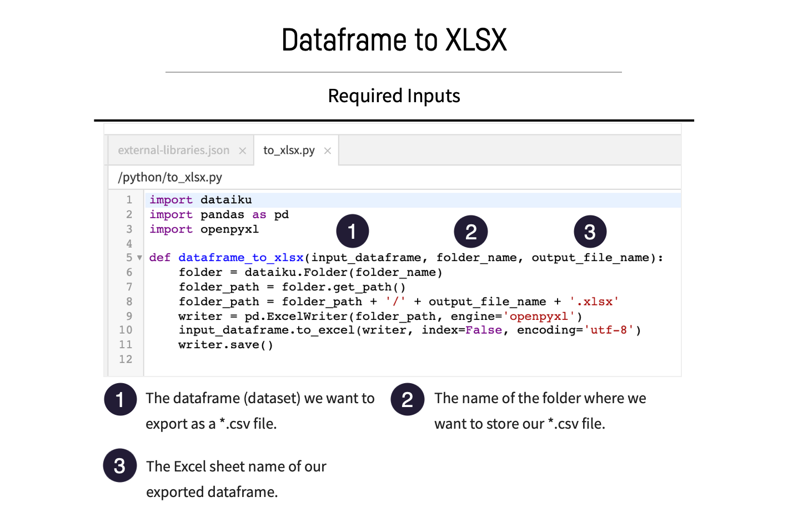Click the output_file_name parameter on line 5
803x532 pixels.
[590, 258]
